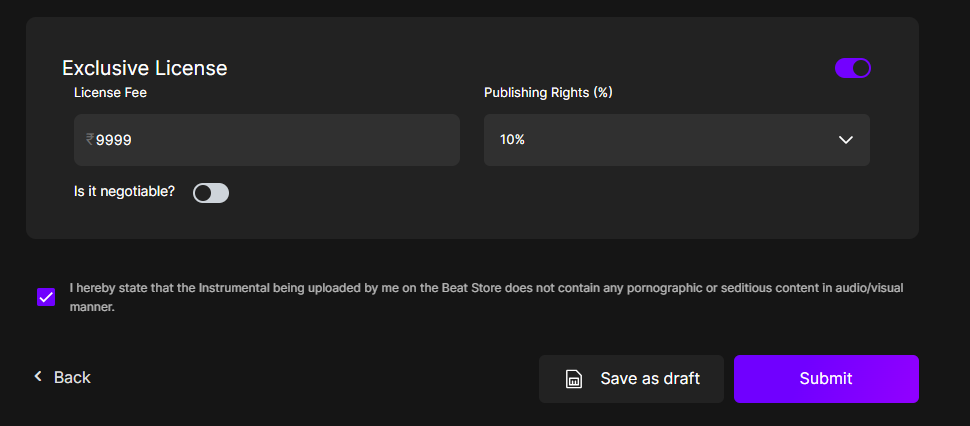Image resolution: width=970 pixels, height=426 pixels.
Task: Click the "Is it negotiable?" label text
Action: (x=125, y=191)
